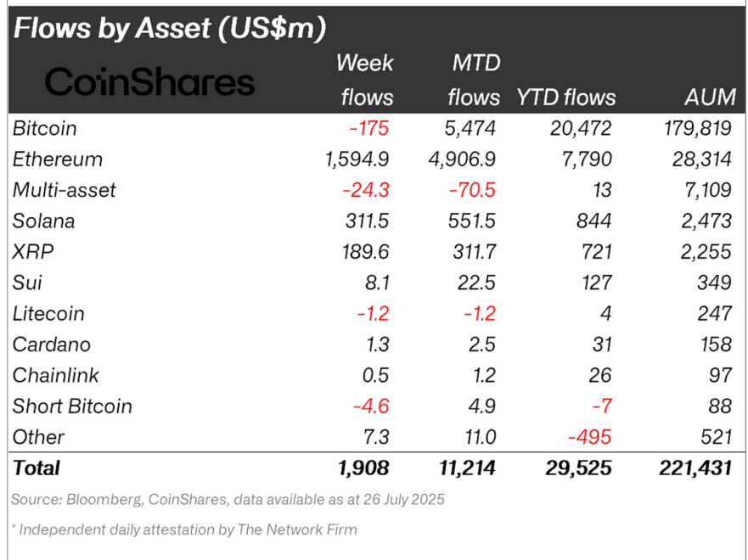Click Bitcoin's AUM value 179,819

click(698, 128)
